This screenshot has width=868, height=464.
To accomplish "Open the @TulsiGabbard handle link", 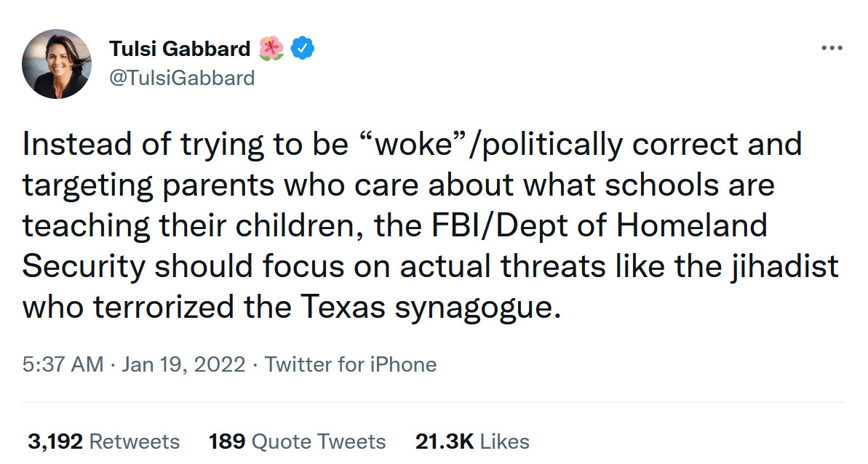I will [181, 78].
